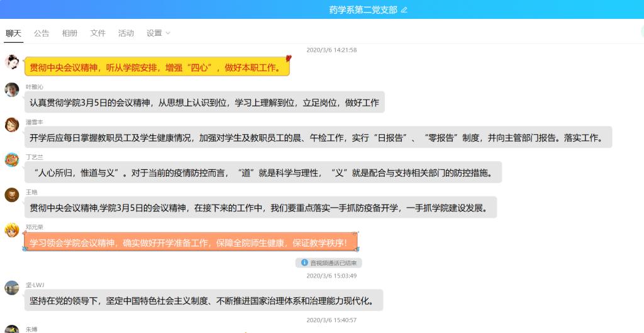Click the info icon on call-ended notice

[304, 262]
